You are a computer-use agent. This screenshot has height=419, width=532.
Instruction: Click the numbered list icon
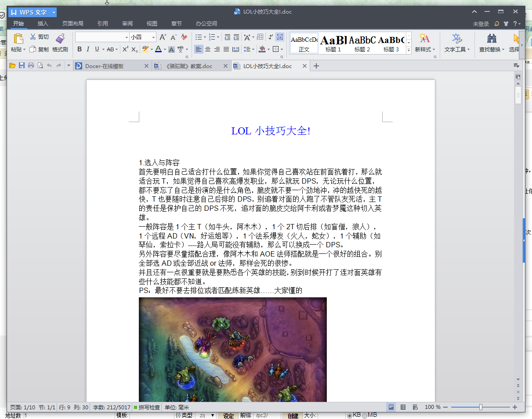212,37
